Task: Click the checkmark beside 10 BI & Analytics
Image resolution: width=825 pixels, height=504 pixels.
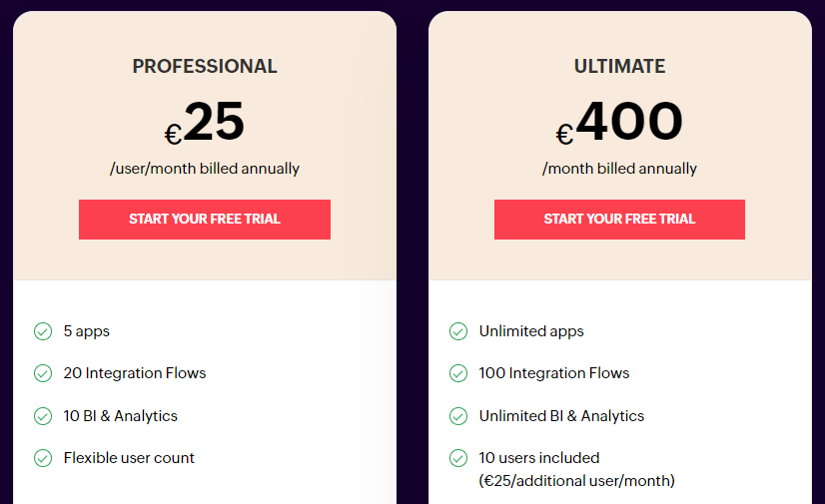Action: coord(43,416)
